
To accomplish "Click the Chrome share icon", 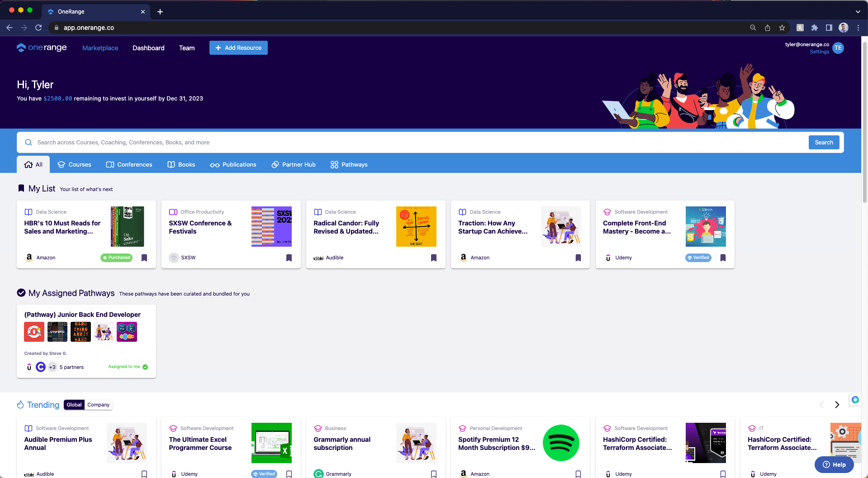I will pyautogui.click(x=768, y=28).
